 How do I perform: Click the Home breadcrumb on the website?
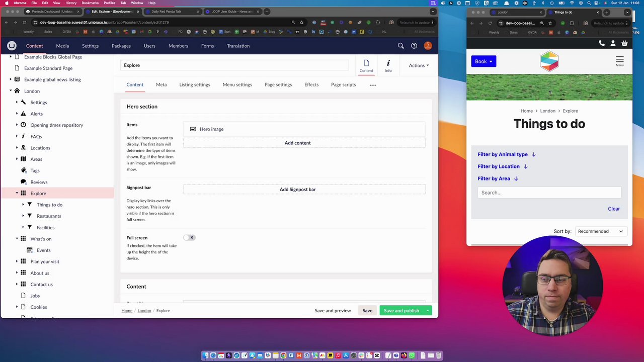click(x=527, y=111)
